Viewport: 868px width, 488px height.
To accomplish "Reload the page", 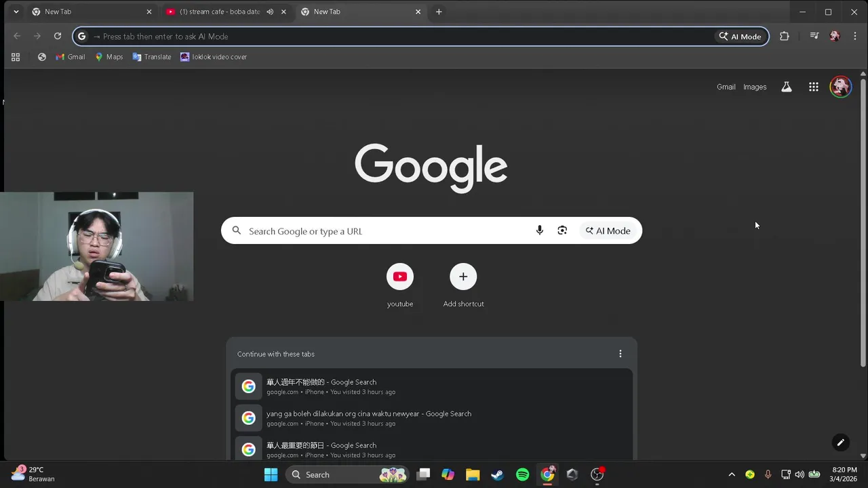I will click(x=58, y=36).
